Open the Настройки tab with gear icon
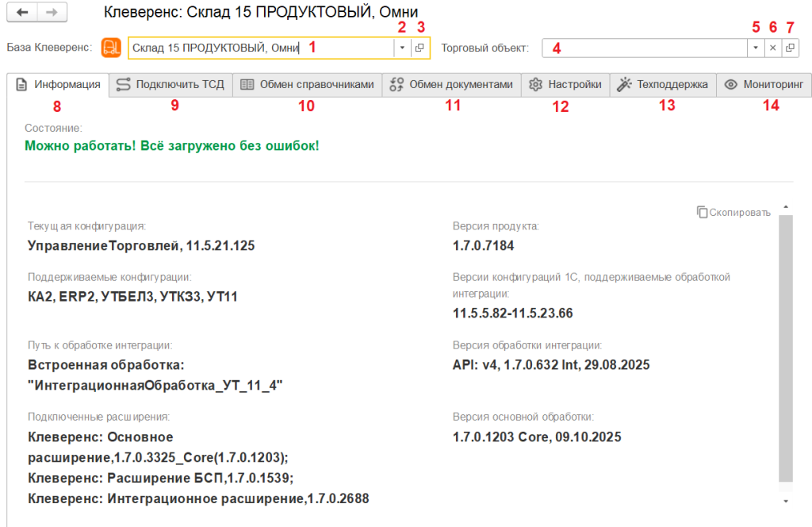812x527 pixels. point(565,85)
